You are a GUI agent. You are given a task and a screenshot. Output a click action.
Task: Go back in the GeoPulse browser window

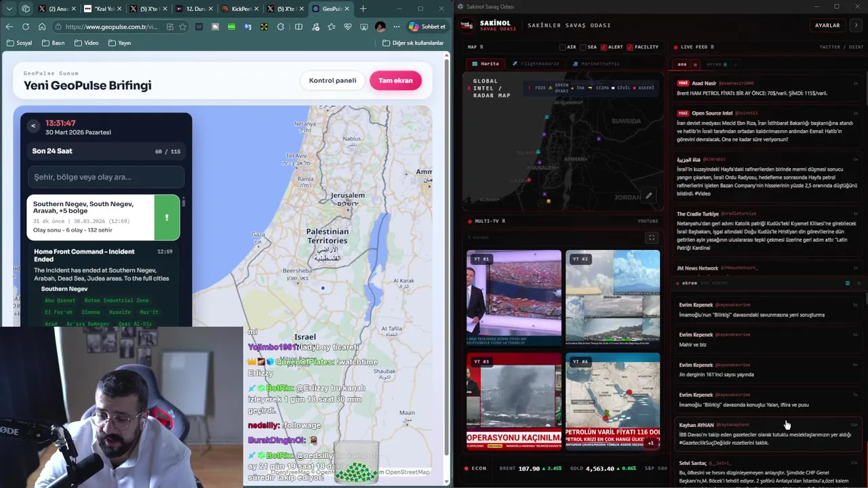click(x=9, y=26)
